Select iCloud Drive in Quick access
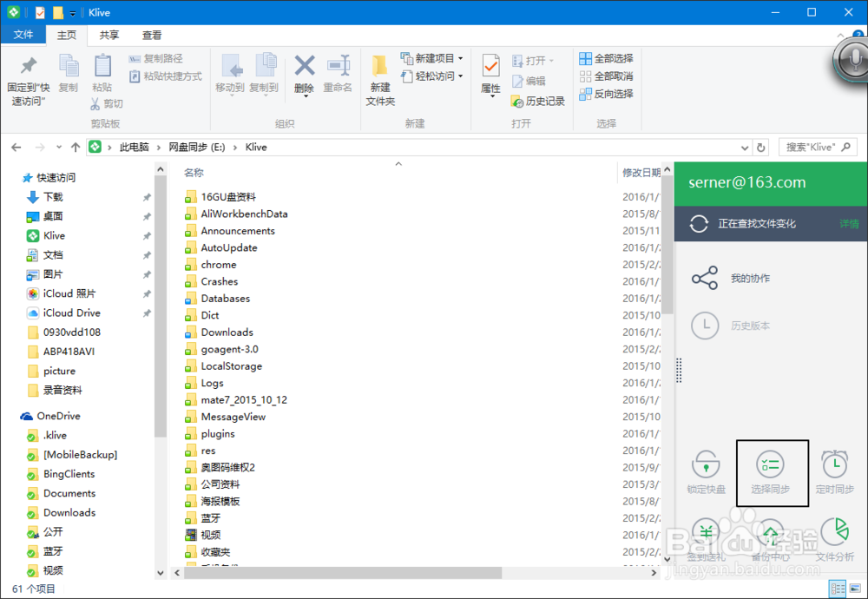 [x=72, y=313]
